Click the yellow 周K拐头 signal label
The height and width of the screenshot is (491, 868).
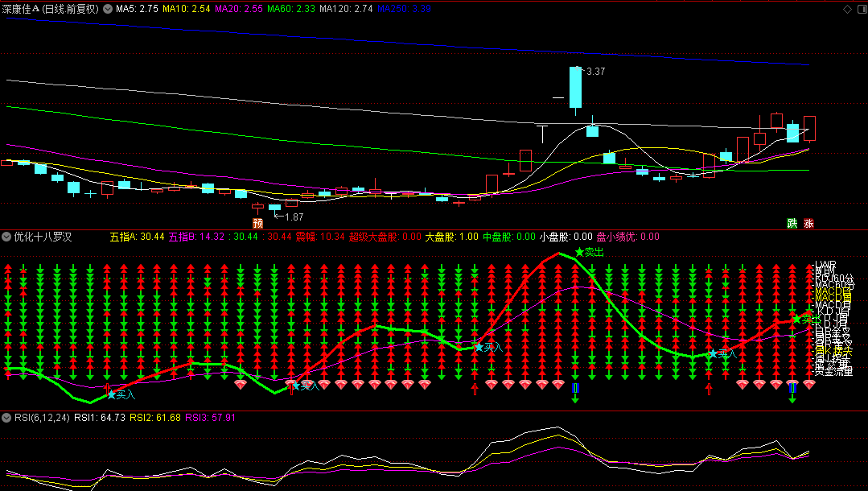(833, 352)
